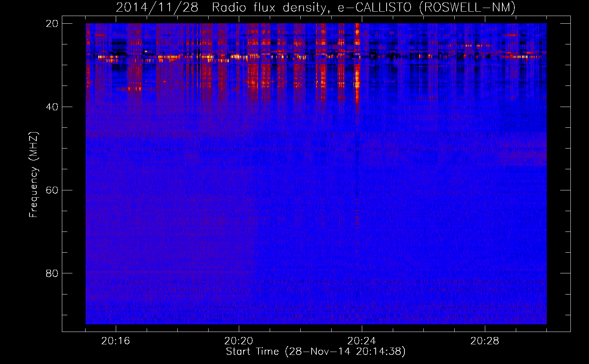The width and height of the screenshot is (589, 364).
Task: Select the 20 frequency tick label
Action: tap(52, 24)
